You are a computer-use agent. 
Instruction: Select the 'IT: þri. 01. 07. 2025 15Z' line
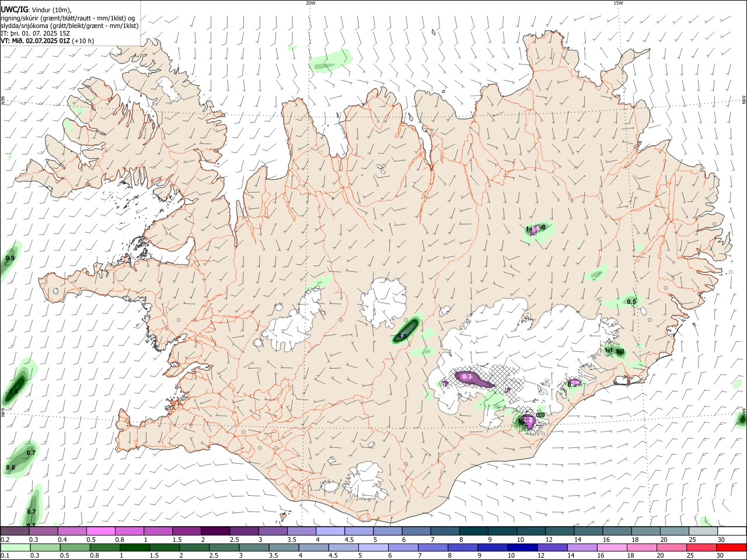[36, 33]
